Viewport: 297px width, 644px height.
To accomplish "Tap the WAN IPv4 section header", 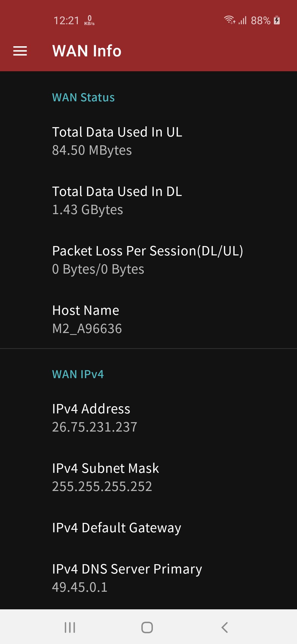I will (78, 374).
